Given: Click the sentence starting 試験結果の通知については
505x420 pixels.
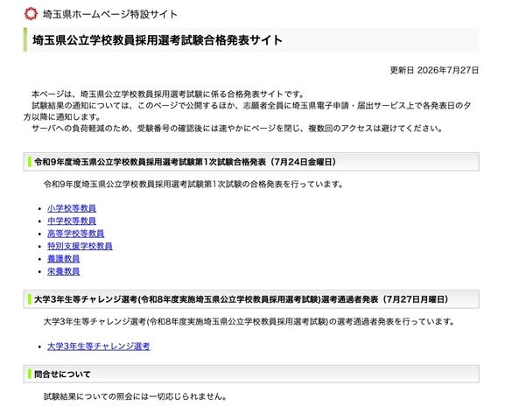Looking at the screenshot, I should tap(248, 111).
